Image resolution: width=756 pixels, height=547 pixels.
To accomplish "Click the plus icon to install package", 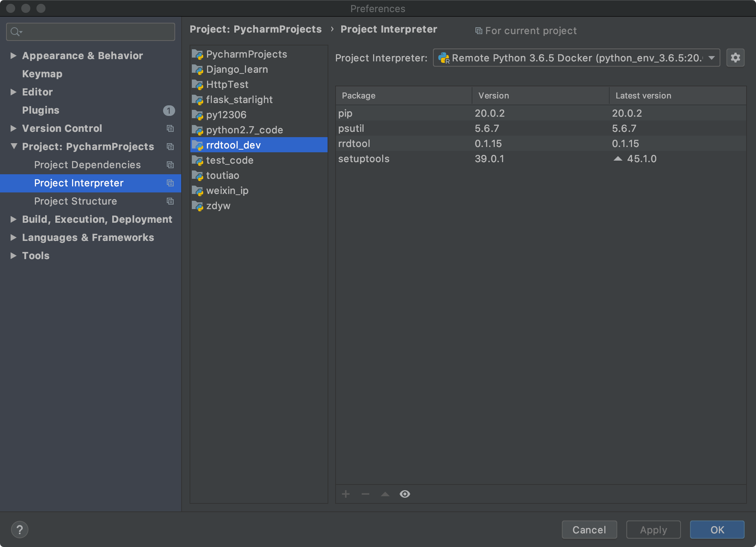I will point(345,494).
